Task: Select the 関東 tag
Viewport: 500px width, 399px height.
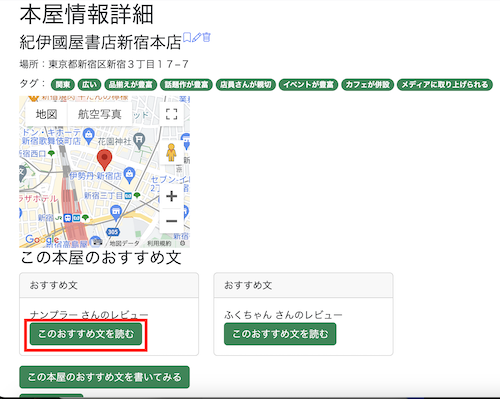Action: coord(63,85)
